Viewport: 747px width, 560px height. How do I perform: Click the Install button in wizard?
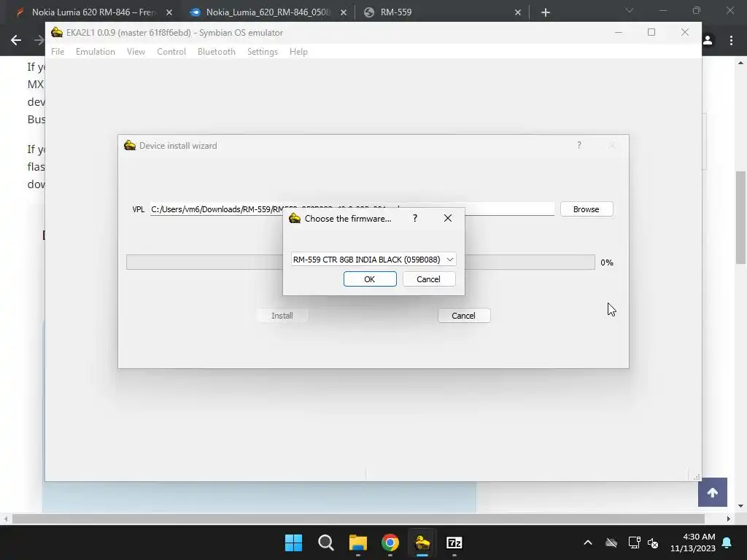coord(282,316)
